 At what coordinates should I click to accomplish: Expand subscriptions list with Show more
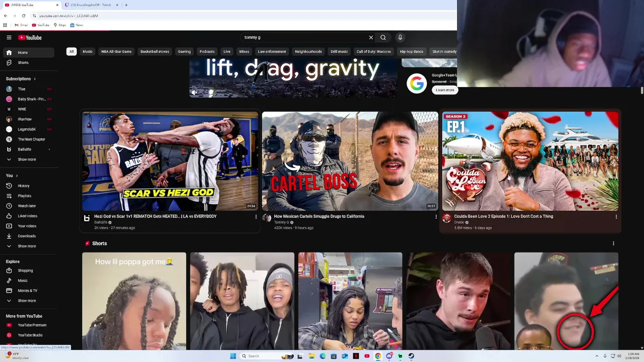click(x=28, y=159)
